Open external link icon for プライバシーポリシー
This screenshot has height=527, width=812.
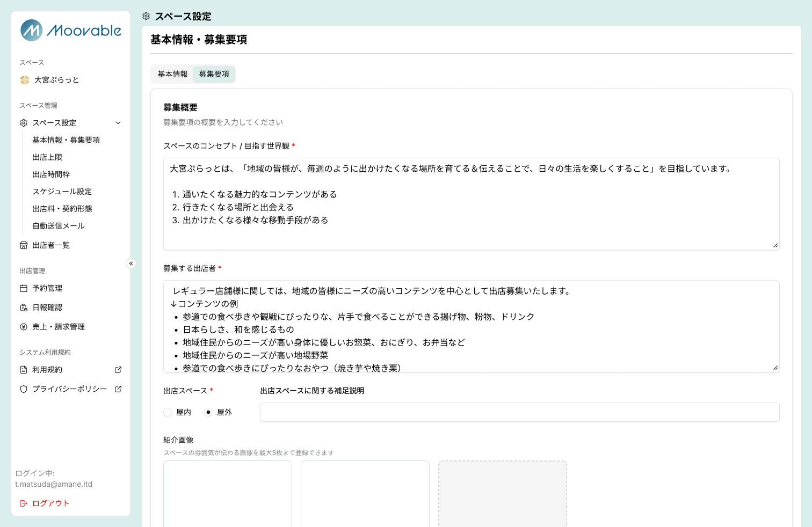click(118, 389)
